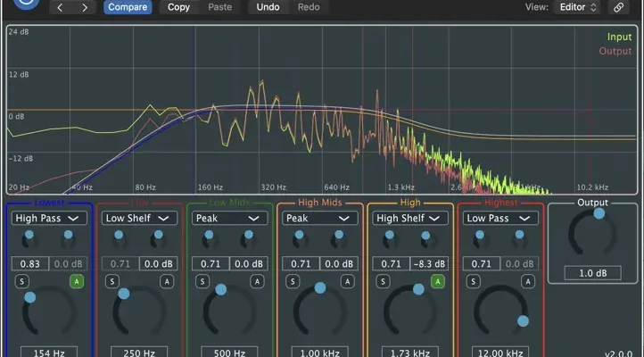Enable the A button on Low band

[167, 281]
